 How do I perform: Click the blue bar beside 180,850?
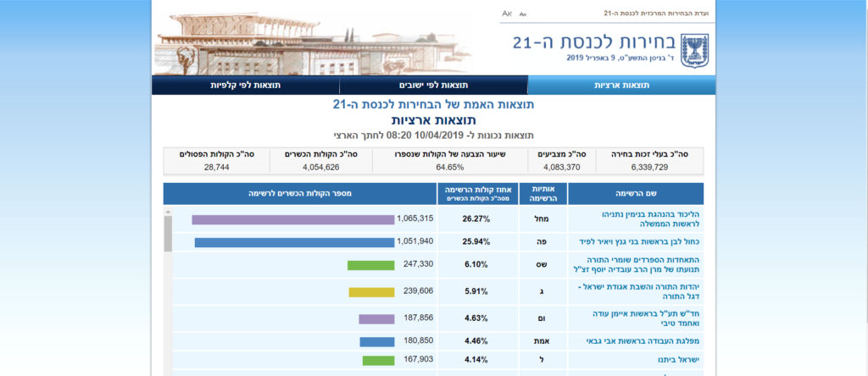coord(377,342)
